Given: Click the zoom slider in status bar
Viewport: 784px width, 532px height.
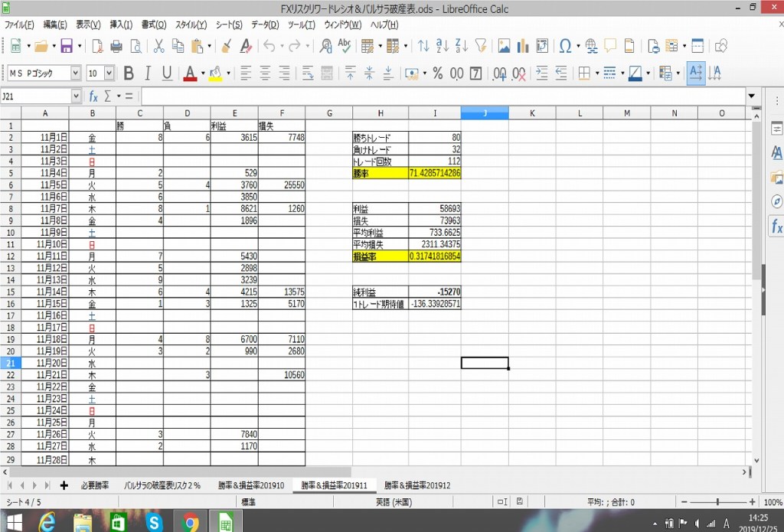Looking at the screenshot, I should 717,502.
